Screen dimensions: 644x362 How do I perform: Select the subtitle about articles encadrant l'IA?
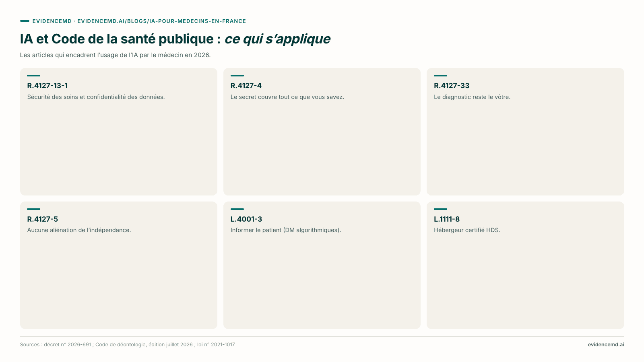pos(115,55)
